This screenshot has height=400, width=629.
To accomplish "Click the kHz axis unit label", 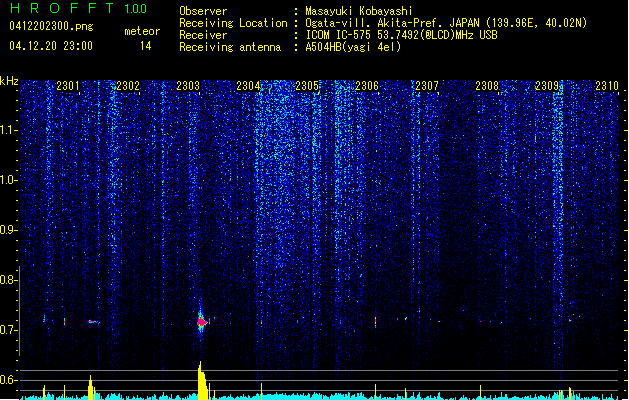I will pos(9,81).
